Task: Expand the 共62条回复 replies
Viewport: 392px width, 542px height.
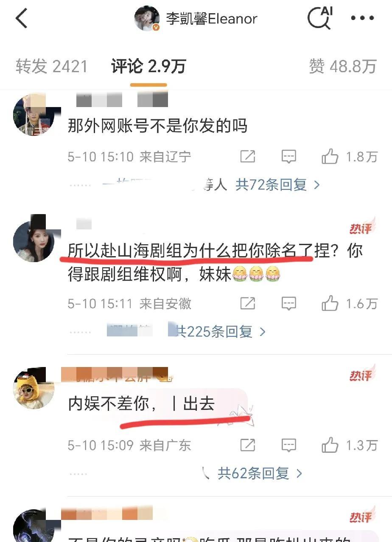Action: click(260, 473)
